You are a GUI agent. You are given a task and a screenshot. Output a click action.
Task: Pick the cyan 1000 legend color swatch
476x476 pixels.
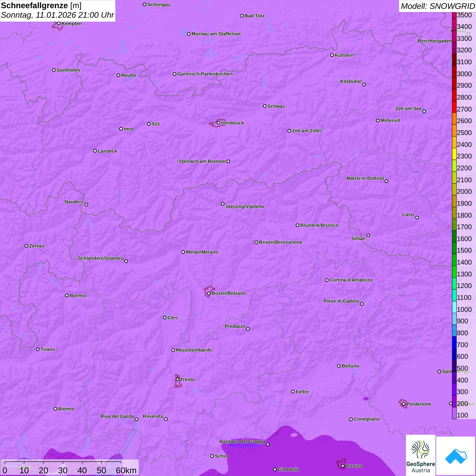pos(454,307)
